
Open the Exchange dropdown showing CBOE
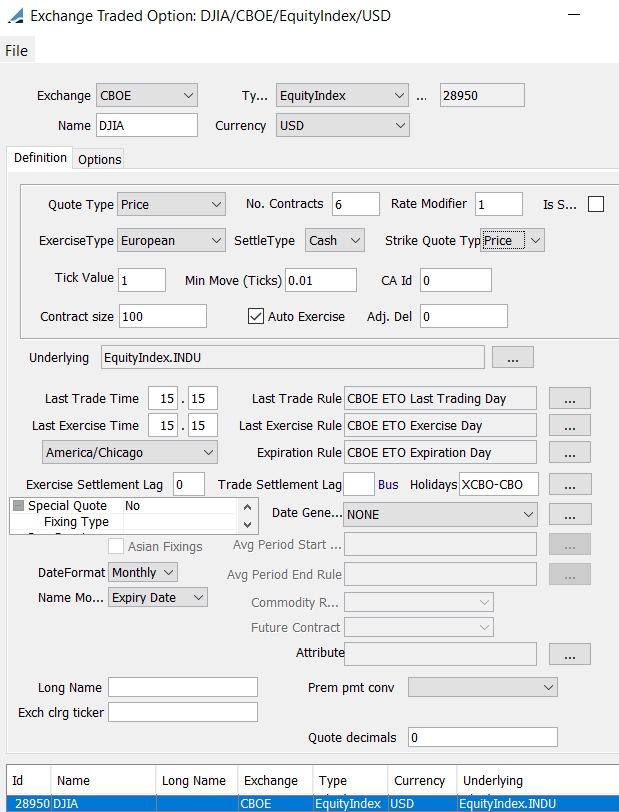[147, 96]
